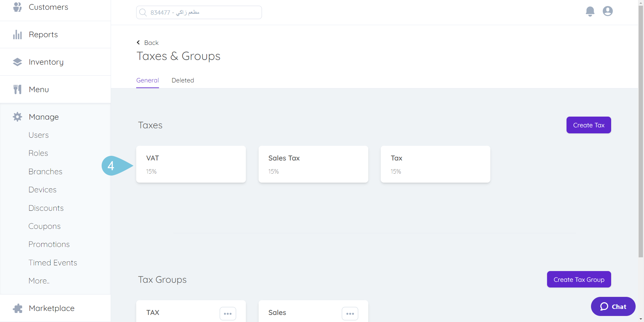Open options menu for TAX group

[x=228, y=314]
